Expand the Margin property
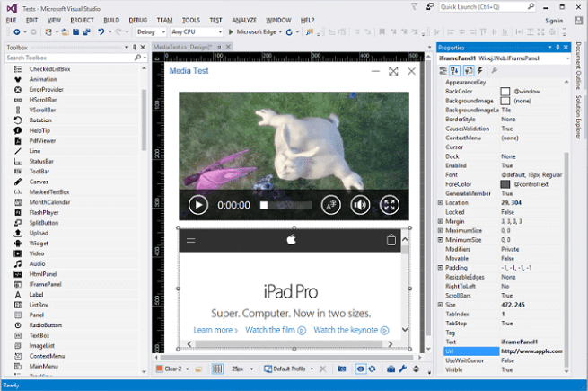This screenshot has width=588, height=391. (x=440, y=221)
